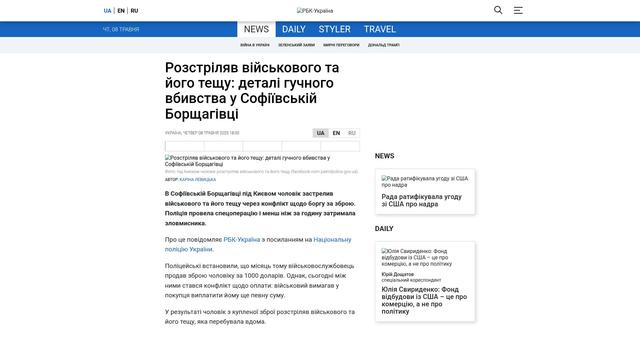Open the 'Мирні переговори' topic link

pyautogui.click(x=341, y=45)
